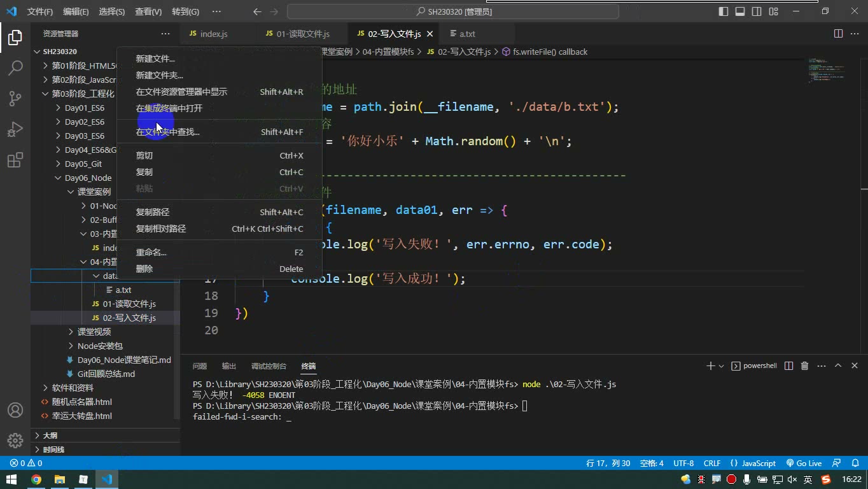
Task: Click the command center search box
Action: 453,11
